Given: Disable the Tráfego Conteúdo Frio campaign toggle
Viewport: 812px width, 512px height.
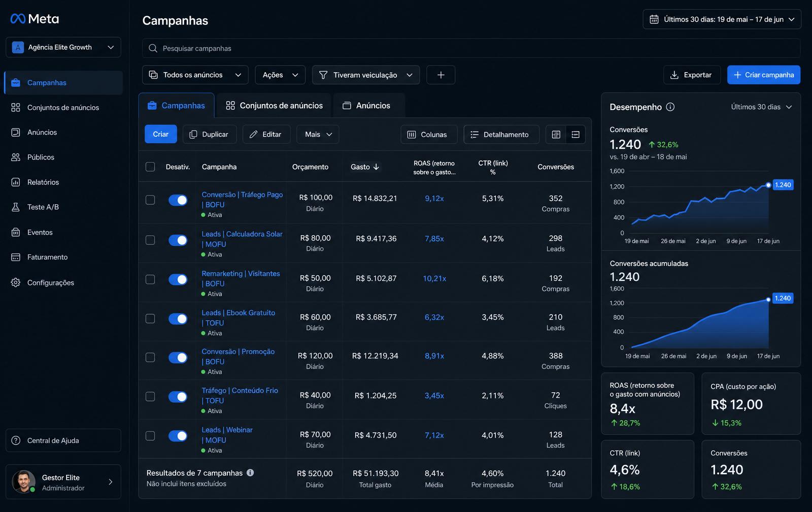Looking at the screenshot, I should [x=178, y=397].
